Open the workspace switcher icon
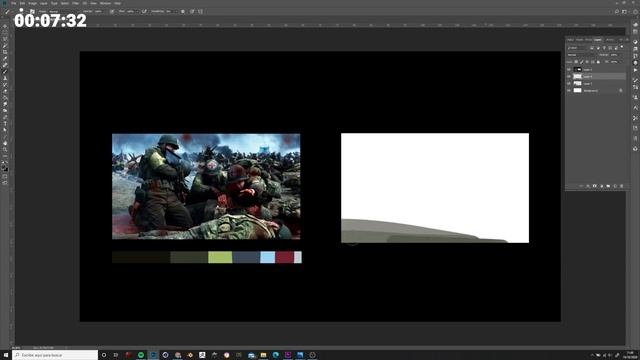Image resolution: width=640 pixels, height=360 pixels. (624, 11)
